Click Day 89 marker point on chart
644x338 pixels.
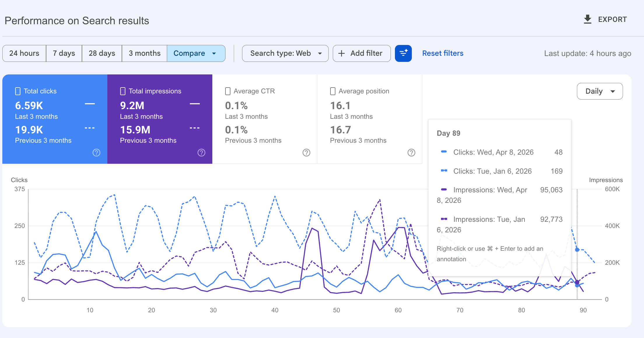click(x=577, y=282)
